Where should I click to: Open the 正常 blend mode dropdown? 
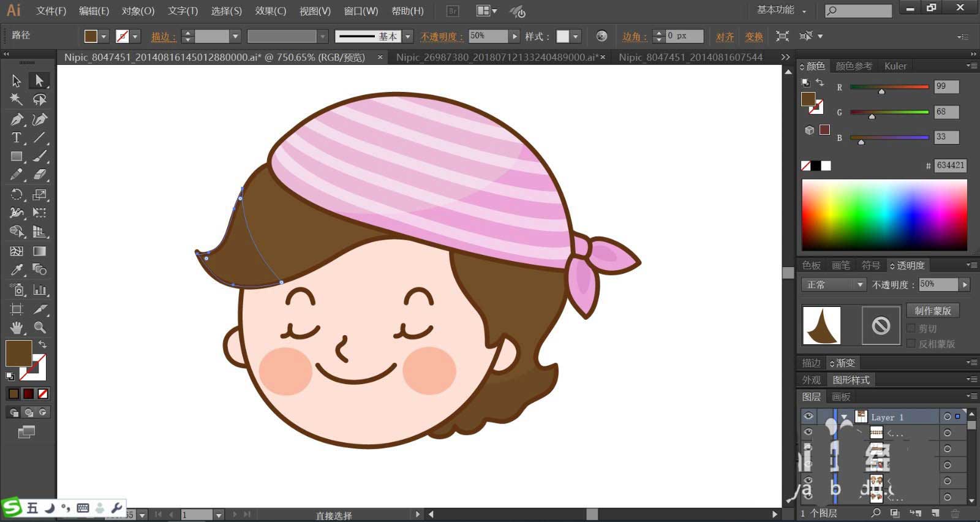tap(834, 285)
